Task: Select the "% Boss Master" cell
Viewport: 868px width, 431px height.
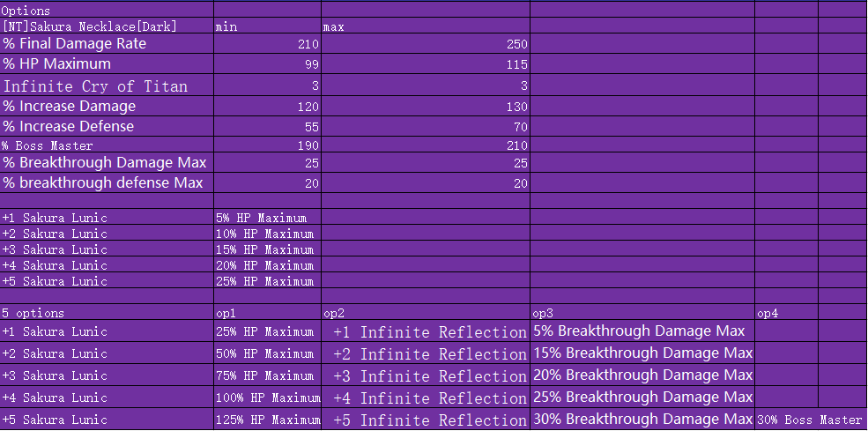Action: [x=48, y=145]
